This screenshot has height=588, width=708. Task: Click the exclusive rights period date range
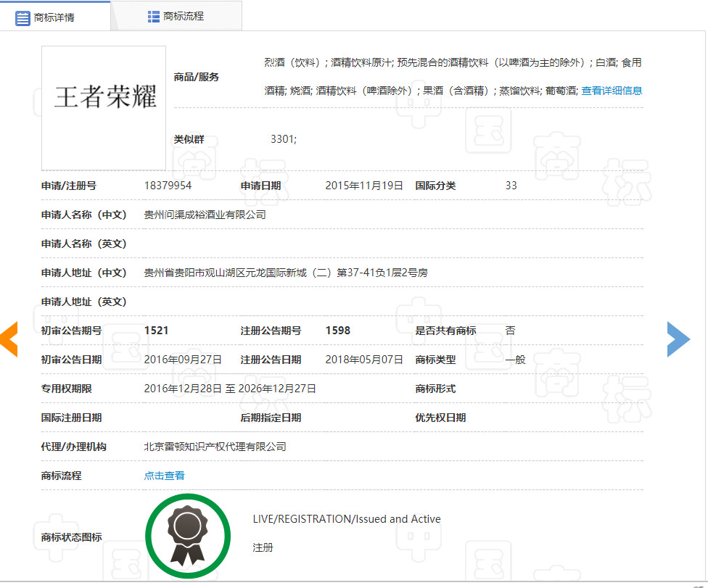[230, 389]
